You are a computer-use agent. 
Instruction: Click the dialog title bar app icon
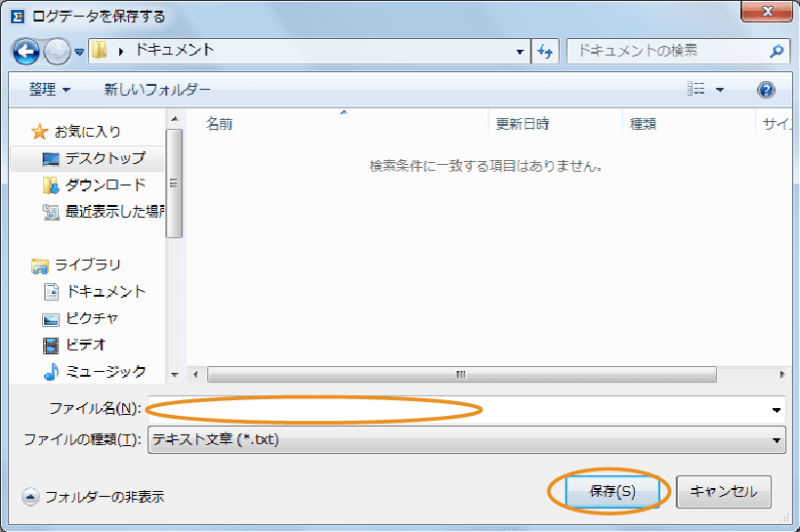pos(18,17)
